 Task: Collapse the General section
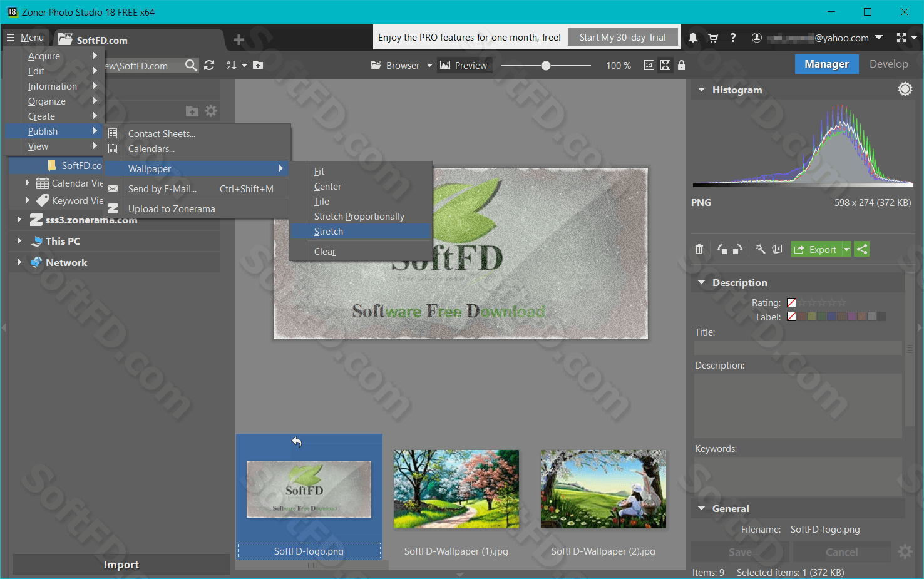point(701,508)
